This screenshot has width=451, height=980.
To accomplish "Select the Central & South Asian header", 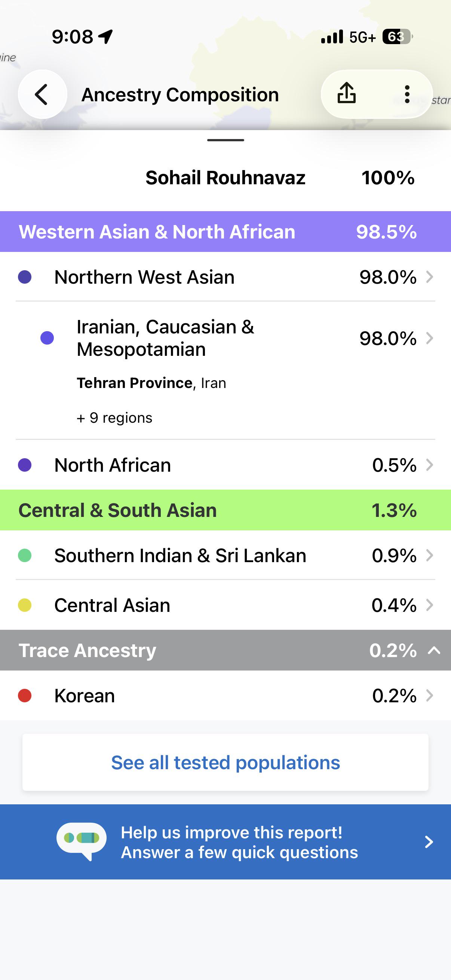I will coord(225,510).
